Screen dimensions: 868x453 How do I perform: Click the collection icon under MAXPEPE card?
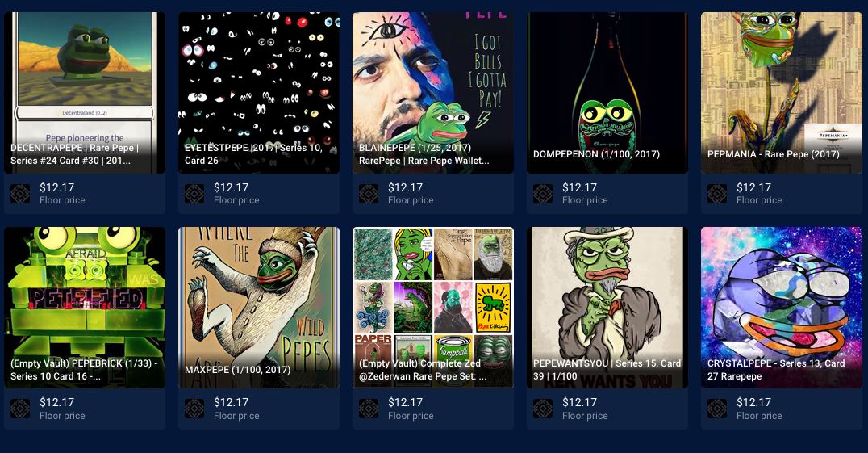pyautogui.click(x=194, y=409)
